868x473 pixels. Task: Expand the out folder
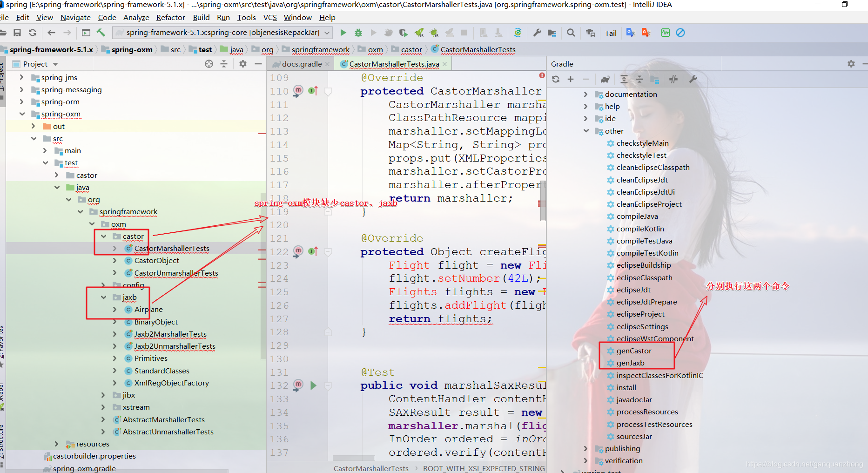(x=33, y=126)
